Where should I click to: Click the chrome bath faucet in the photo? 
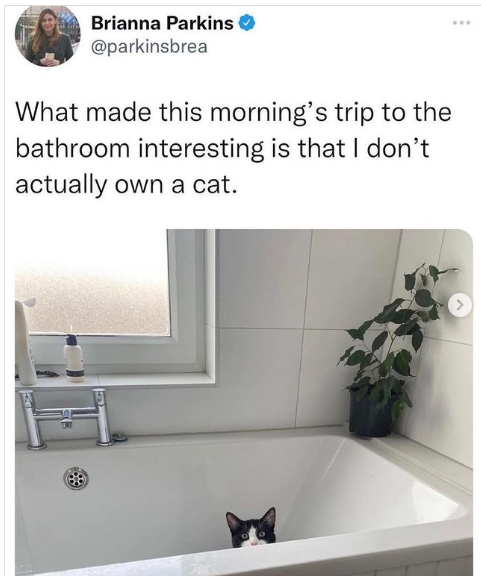pyautogui.click(x=65, y=418)
